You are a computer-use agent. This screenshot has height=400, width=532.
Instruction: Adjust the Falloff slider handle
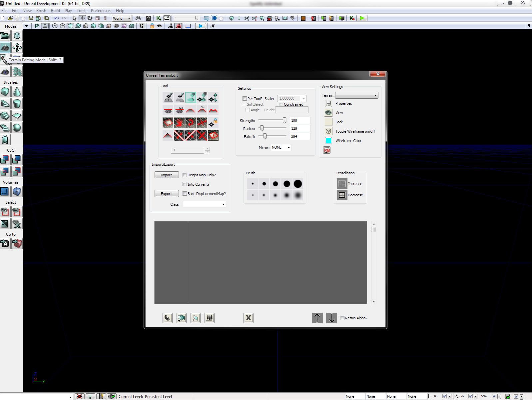click(265, 136)
